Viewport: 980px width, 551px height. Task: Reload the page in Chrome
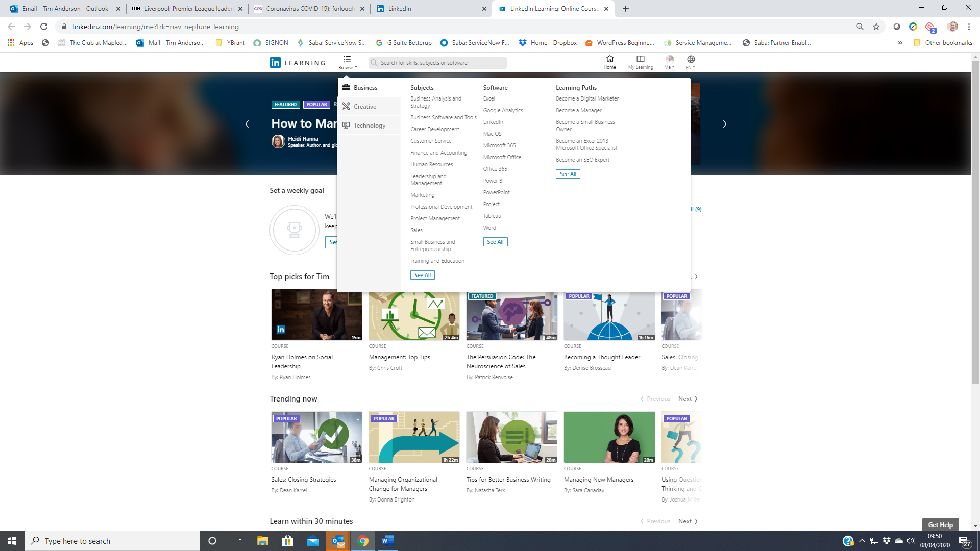click(x=44, y=27)
